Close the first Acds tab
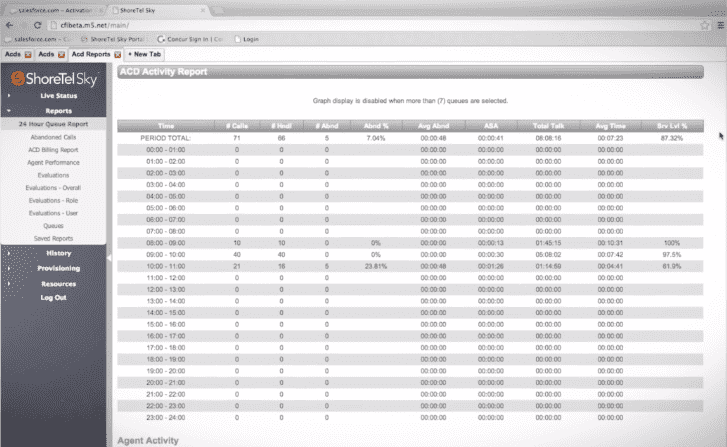Viewport: 727px width, 447px height. coord(28,54)
